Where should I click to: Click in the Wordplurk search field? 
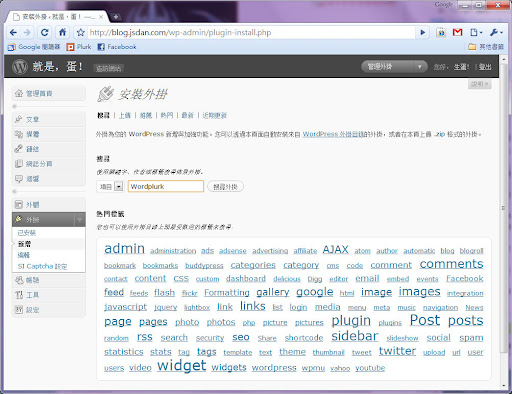tap(166, 186)
